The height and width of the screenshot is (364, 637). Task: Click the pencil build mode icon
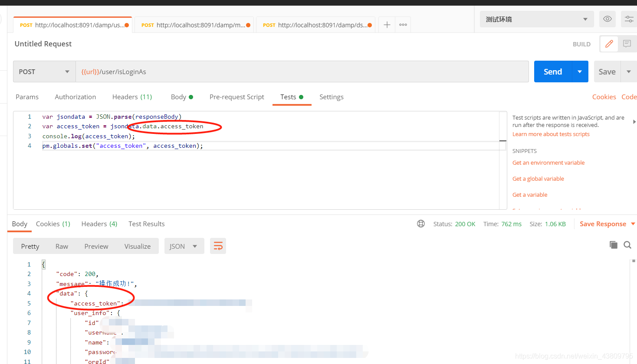(609, 44)
